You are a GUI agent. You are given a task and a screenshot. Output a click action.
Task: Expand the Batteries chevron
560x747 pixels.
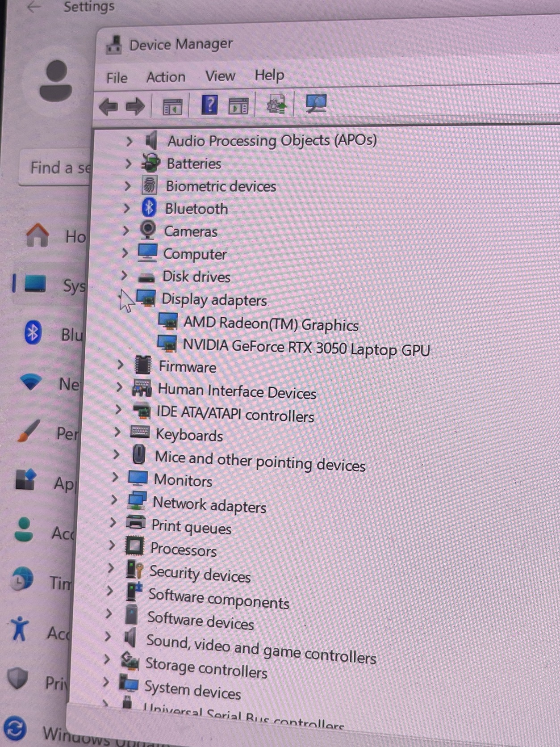click(129, 164)
